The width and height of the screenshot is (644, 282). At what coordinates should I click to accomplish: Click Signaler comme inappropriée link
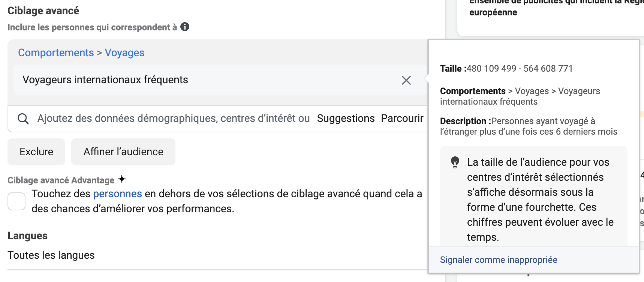(x=498, y=260)
